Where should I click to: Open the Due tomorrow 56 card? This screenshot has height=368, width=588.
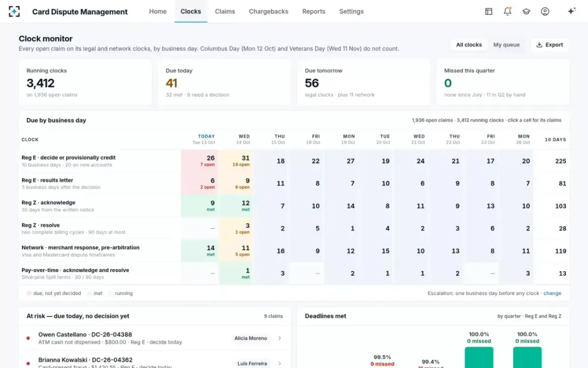pos(364,82)
